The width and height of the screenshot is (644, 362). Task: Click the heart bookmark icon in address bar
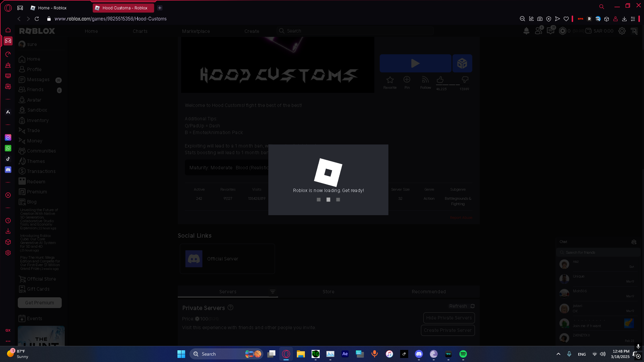[x=566, y=19]
